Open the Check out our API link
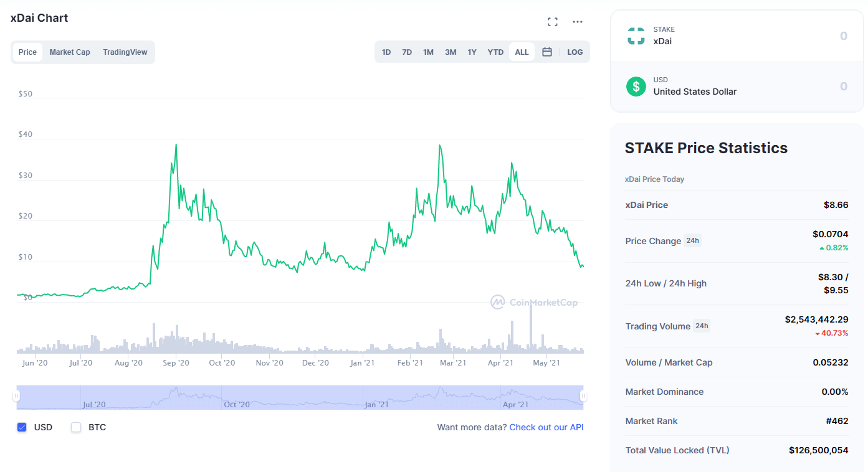The image size is (868, 472). tap(546, 427)
